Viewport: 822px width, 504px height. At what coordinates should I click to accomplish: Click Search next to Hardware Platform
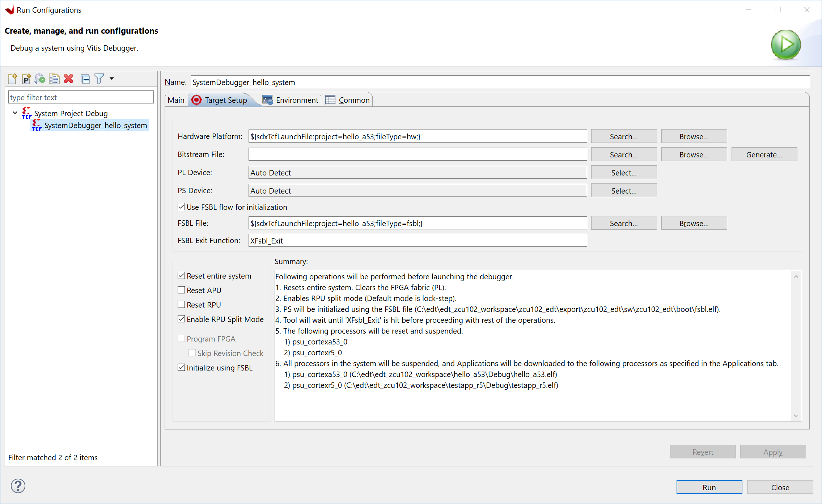tap(624, 136)
